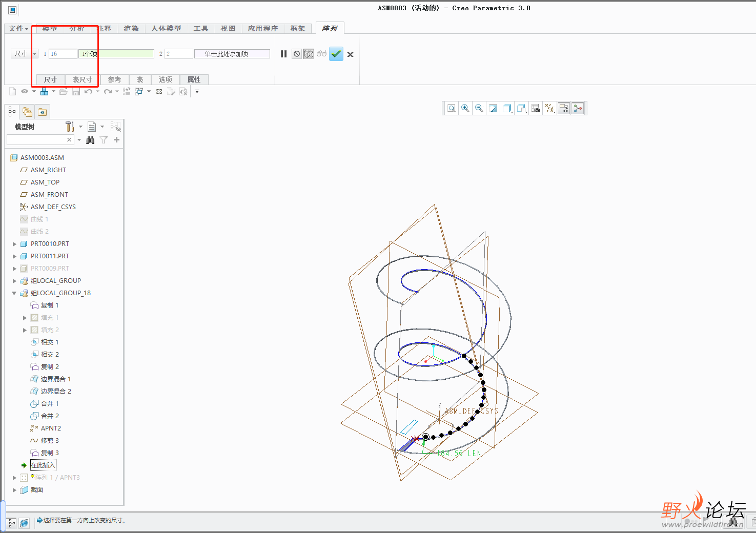The image size is (756, 533).
Task: Expand the 截面 tree node
Action: [14, 490]
